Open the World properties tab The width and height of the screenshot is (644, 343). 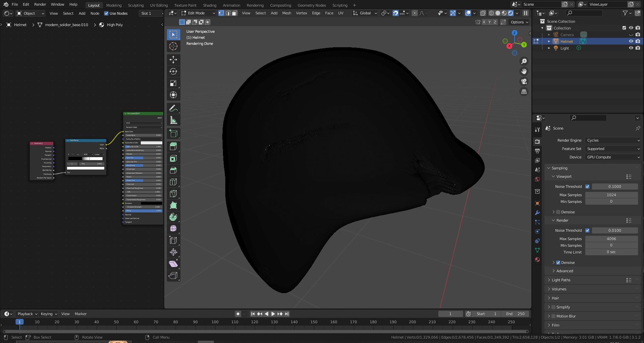coord(537,179)
